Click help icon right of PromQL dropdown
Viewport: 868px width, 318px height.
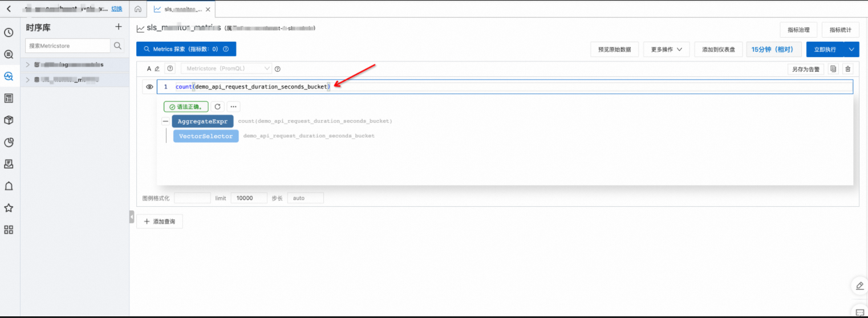[x=278, y=69]
